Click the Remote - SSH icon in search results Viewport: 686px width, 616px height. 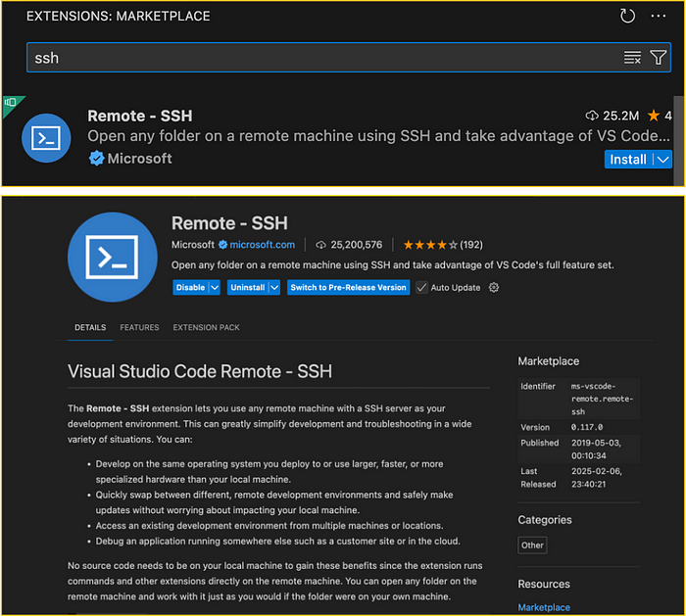click(x=45, y=139)
